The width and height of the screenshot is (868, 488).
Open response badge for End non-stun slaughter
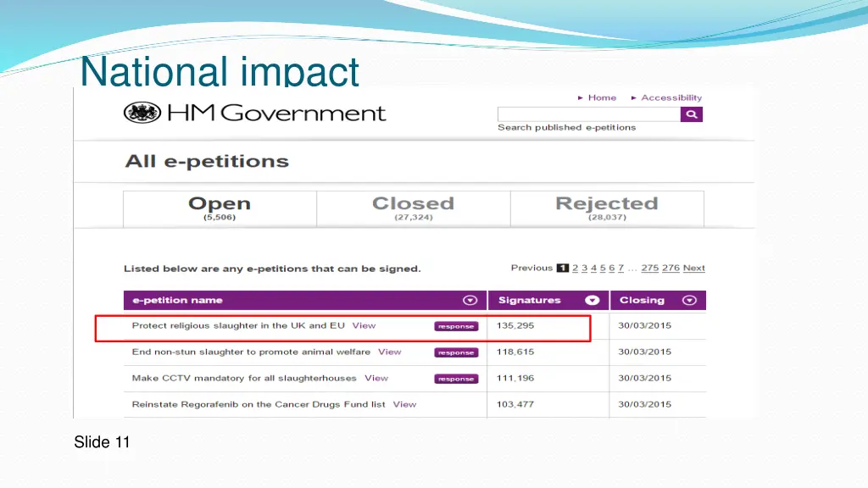click(456, 352)
